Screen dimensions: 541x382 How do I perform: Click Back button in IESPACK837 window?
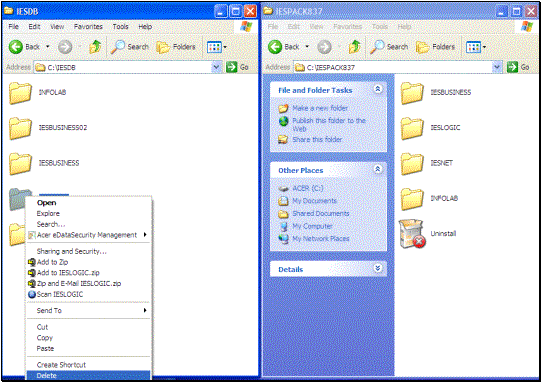click(284, 47)
